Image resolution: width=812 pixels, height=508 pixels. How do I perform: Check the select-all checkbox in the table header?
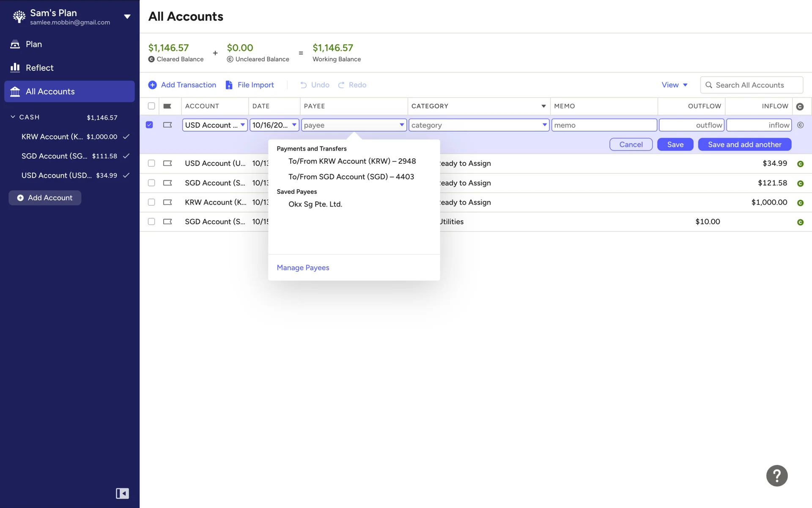(x=151, y=106)
